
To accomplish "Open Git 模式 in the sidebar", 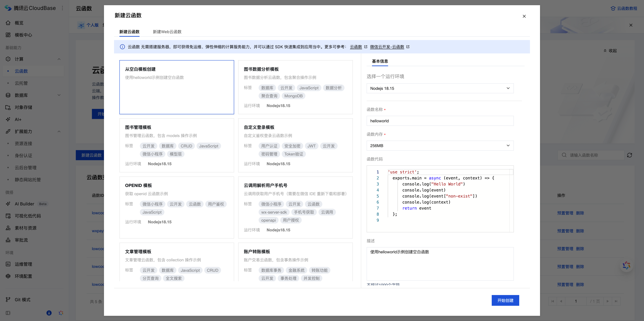I will (22, 300).
